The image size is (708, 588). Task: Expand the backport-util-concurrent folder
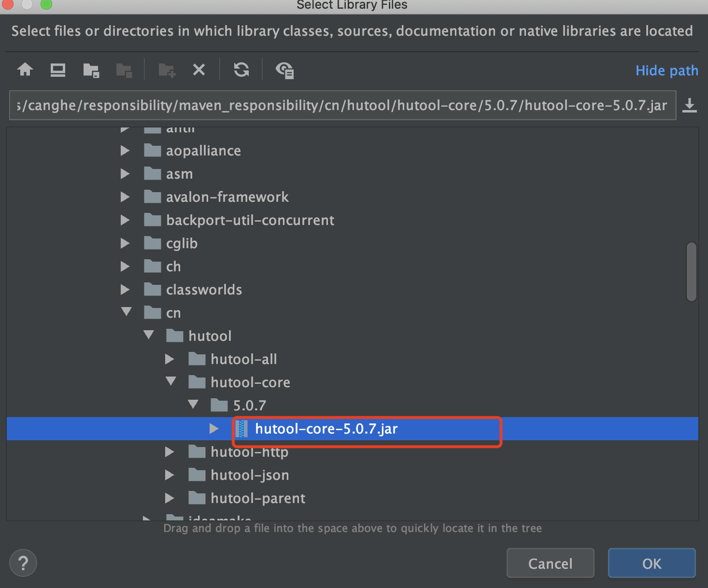125,220
